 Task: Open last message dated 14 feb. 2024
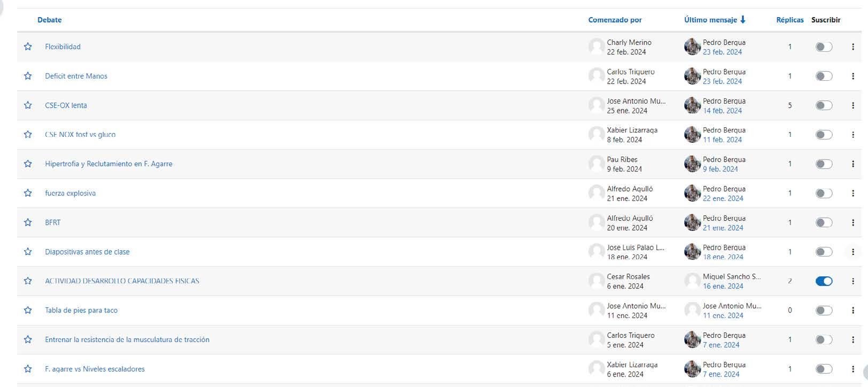pos(722,111)
